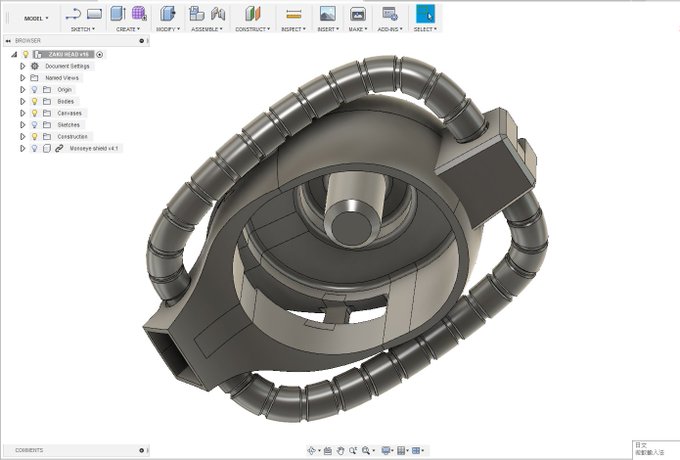The width and height of the screenshot is (680, 460).
Task: Expand the Construction folder
Action: click(x=23, y=136)
